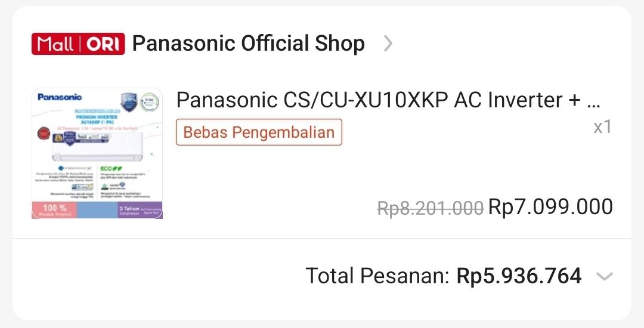The image size is (644, 328).
Task: Tap the Rp7.099.000 discounted price
Action: 550,207
